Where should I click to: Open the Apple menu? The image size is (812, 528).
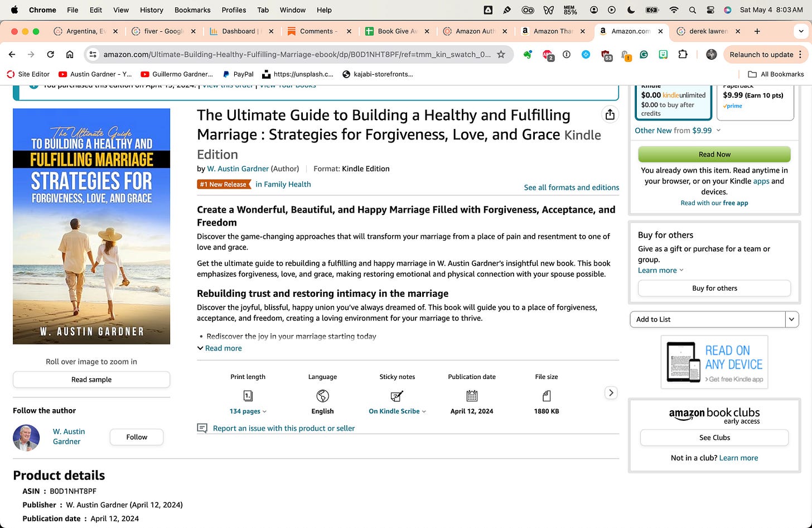tap(14, 9)
